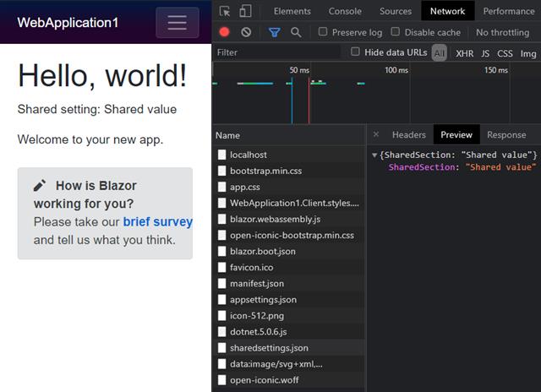The image size is (541, 392).
Task: Stop recording with the red record button
Action: pos(224,32)
